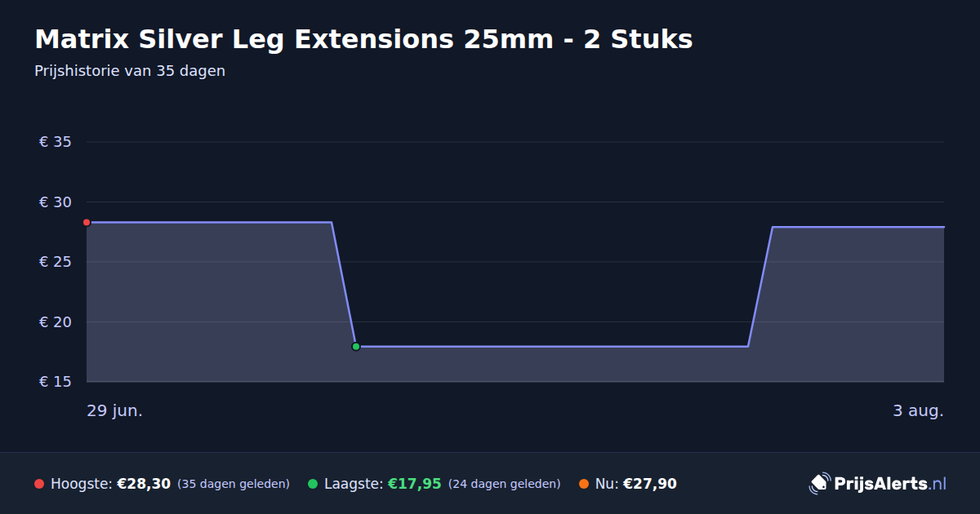This screenshot has height=514, width=980.
Task: Click the € 25 y-axis label
Action: pos(56,262)
